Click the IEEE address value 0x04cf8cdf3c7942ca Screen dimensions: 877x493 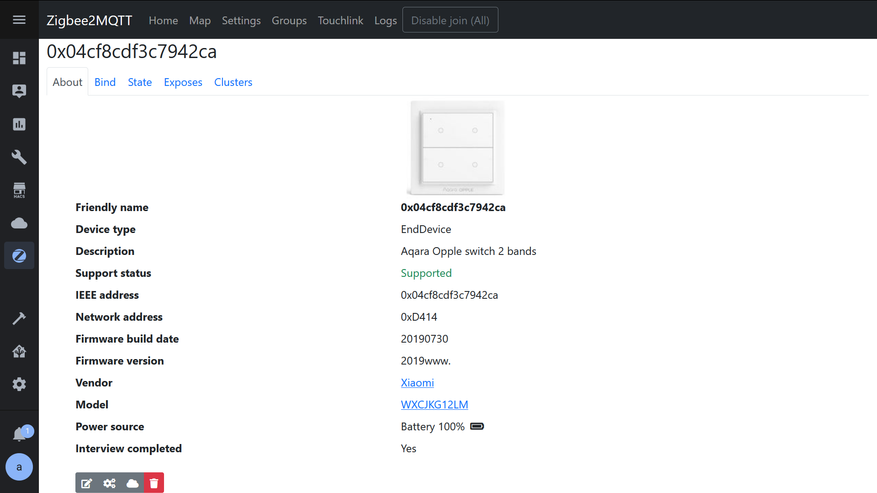point(449,295)
